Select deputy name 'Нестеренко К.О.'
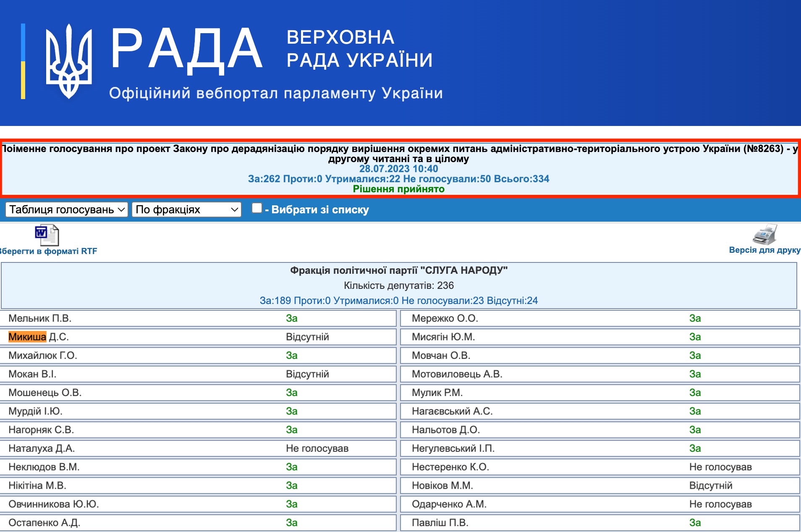Screen dimensions: 801x532 click(x=450, y=467)
